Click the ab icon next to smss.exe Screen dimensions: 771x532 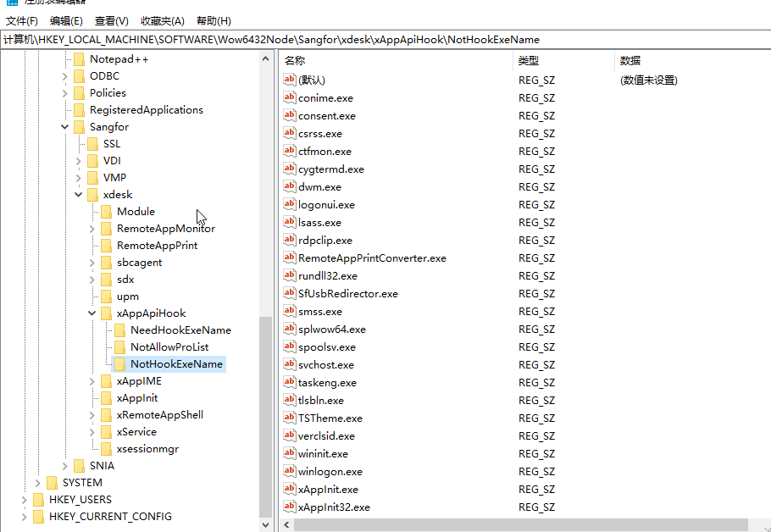(x=291, y=311)
